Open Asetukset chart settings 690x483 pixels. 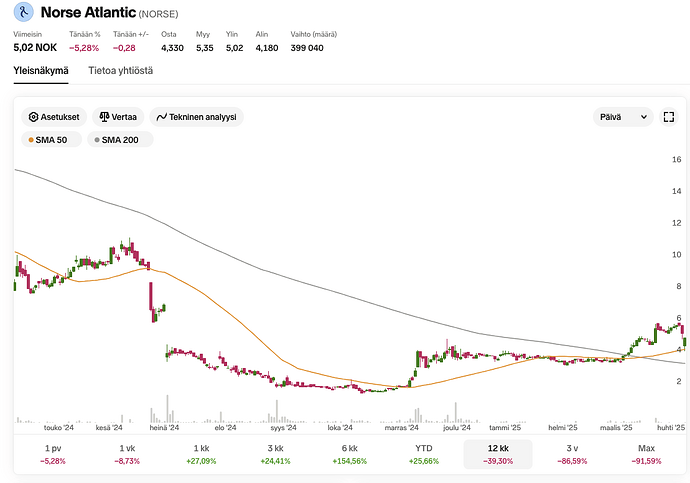54,117
